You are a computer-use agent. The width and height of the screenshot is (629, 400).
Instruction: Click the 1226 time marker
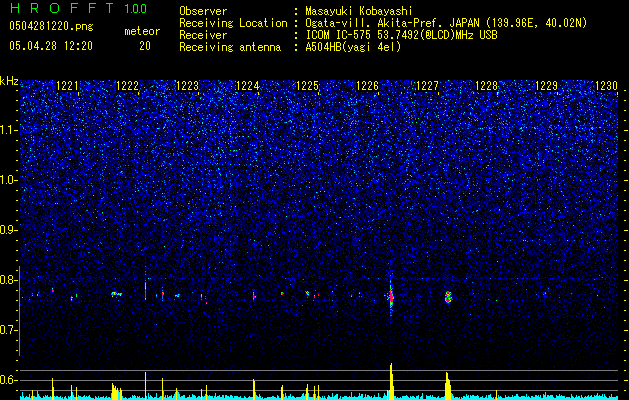[x=367, y=86]
